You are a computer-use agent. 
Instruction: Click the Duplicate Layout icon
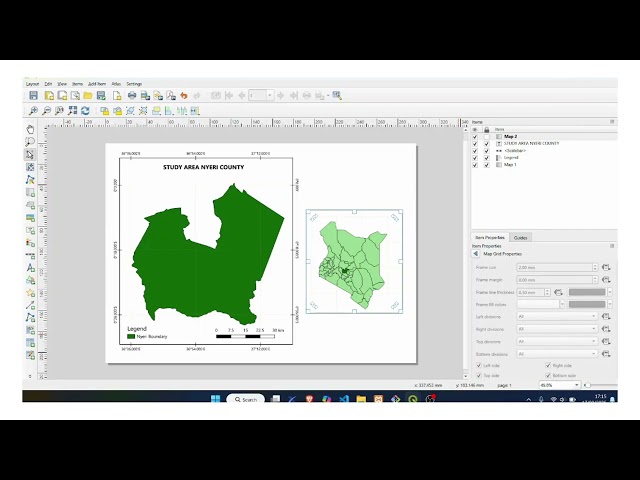click(x=62, y=96)
